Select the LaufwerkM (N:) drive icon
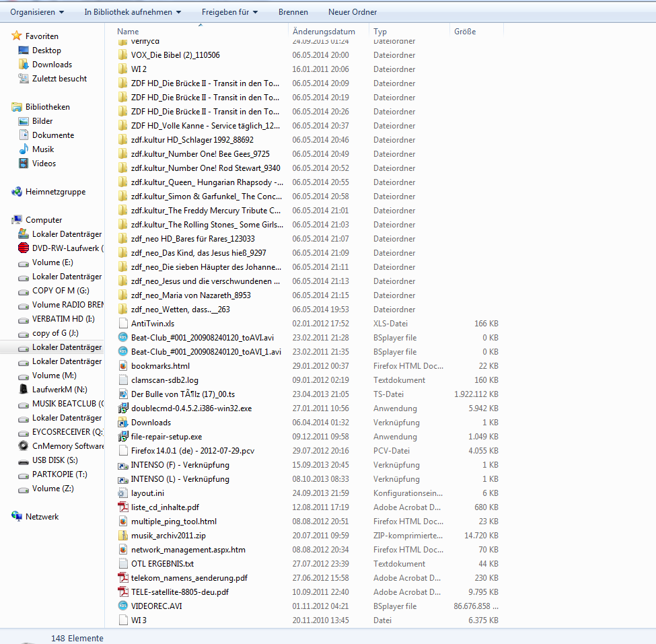656x644 pixels. click(x=24, y=389)
